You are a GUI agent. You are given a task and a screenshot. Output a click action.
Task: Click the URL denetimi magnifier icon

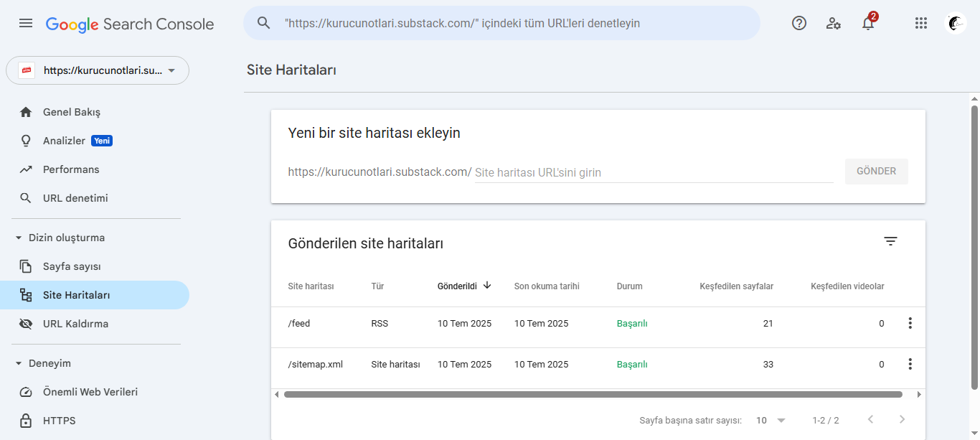pos(26,198)
